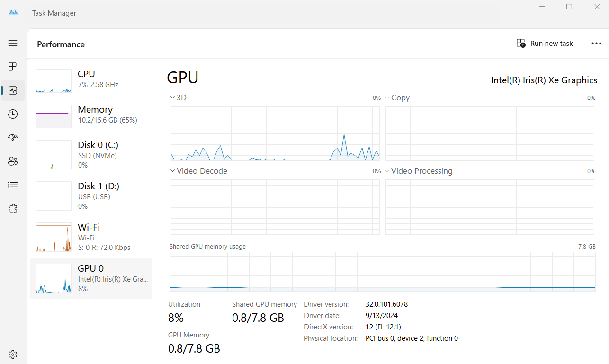Click the CPU 7% 2.58 GHz text
The image size is (609, 364).
click(98, 85)
